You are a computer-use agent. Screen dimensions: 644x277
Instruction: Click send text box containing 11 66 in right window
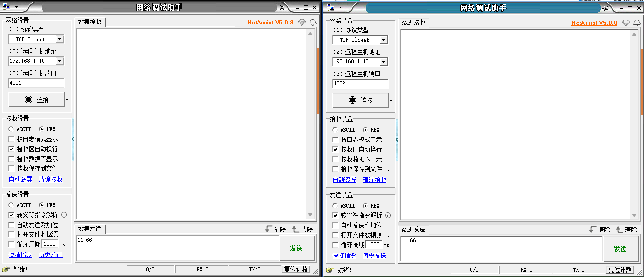501,249
